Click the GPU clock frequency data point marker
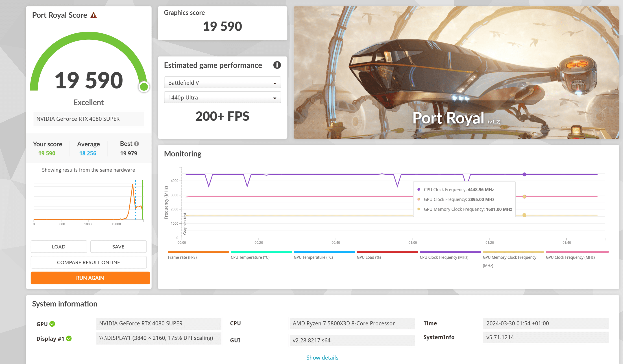This screenshot has height=364, width=623. click(524, 197)
